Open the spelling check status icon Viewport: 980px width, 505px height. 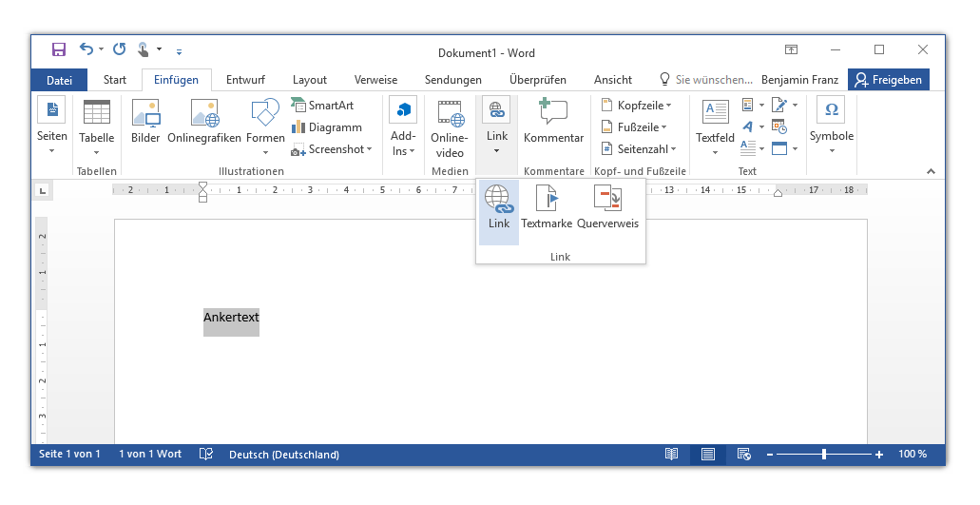[205, 455]
